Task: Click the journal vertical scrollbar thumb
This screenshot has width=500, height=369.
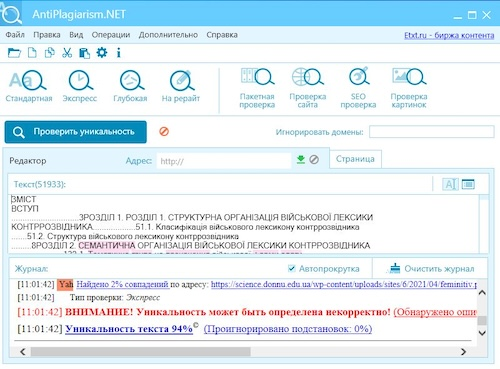Action: click(482, 320)
